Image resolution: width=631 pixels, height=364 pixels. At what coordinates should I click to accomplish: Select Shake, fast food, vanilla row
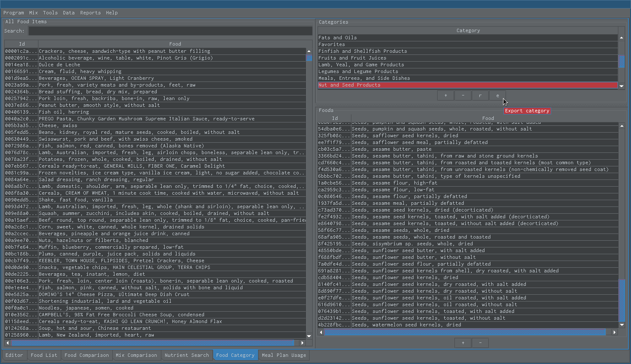tap(155, 200)
